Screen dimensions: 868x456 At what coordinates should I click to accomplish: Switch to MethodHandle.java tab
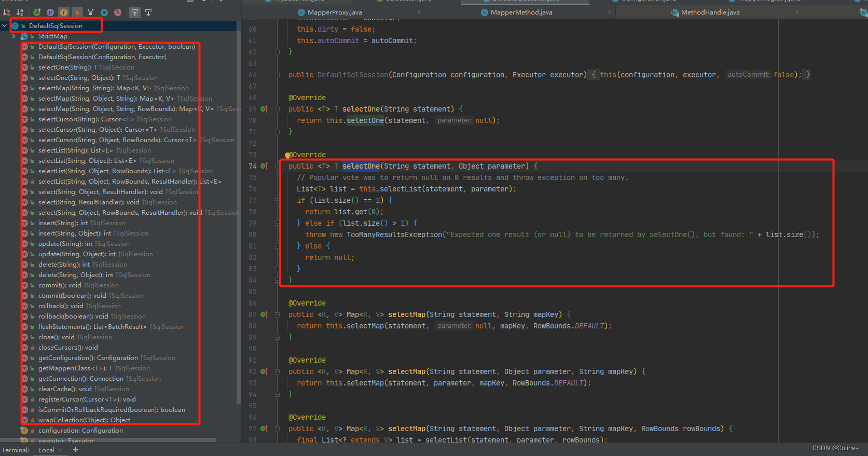point(710,12)
